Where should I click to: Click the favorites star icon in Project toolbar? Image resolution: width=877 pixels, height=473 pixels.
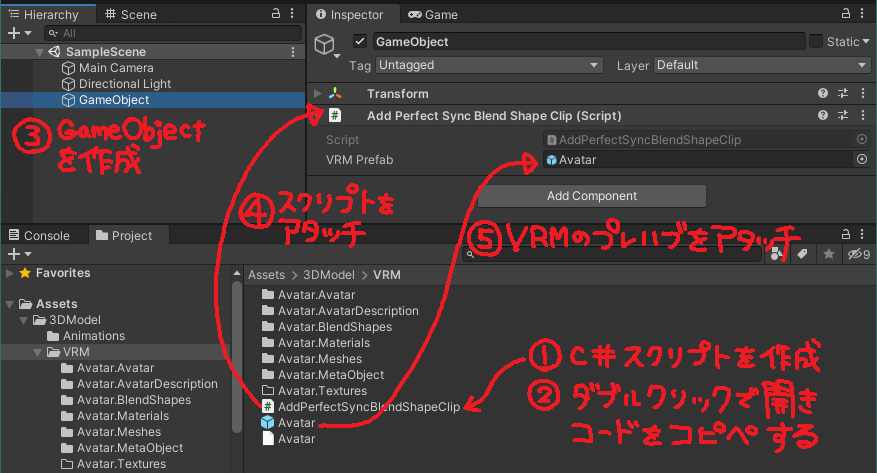pyautogui.click(x=828, y=255)
